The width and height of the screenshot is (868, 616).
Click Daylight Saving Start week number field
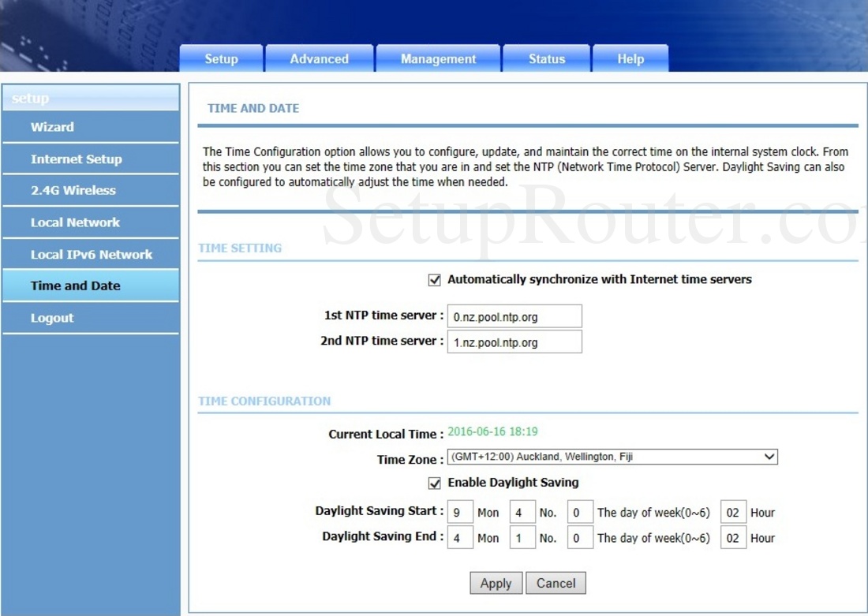click(522, 512)
